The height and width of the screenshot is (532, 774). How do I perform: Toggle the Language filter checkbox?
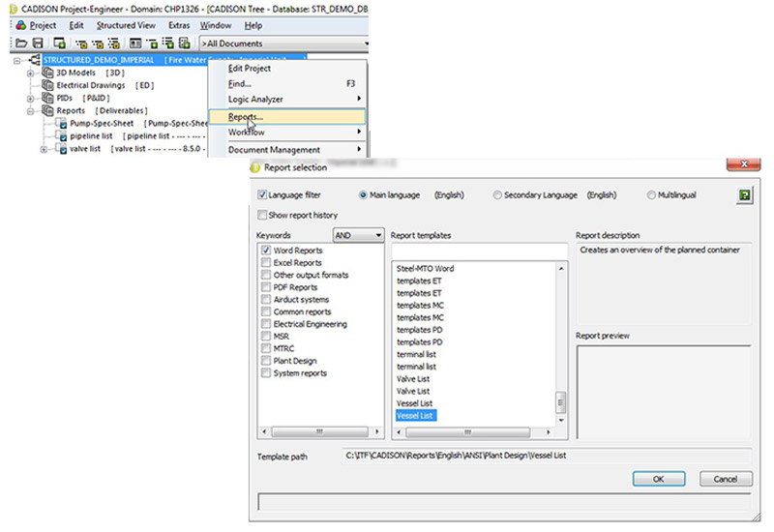(262, 195)
